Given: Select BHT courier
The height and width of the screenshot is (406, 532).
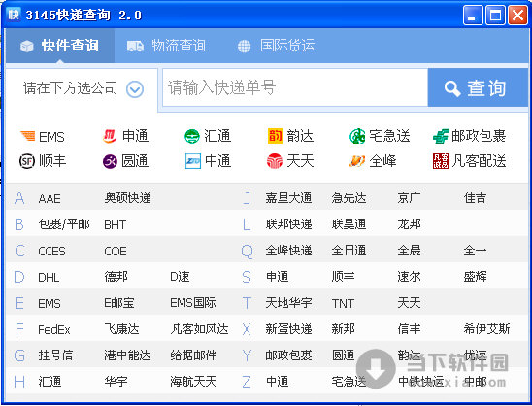Looking at the screenshot, I should coord(116,224).
